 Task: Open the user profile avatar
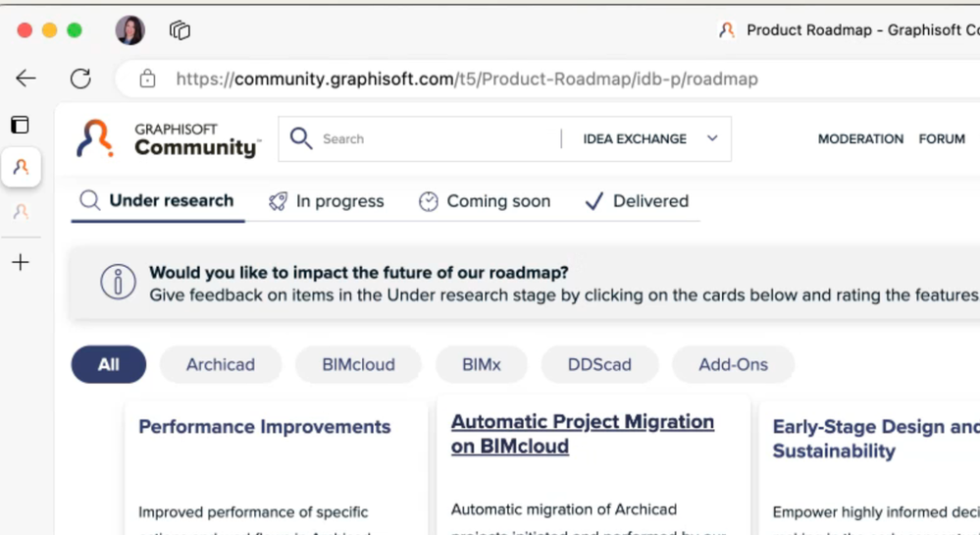point(130,30)
